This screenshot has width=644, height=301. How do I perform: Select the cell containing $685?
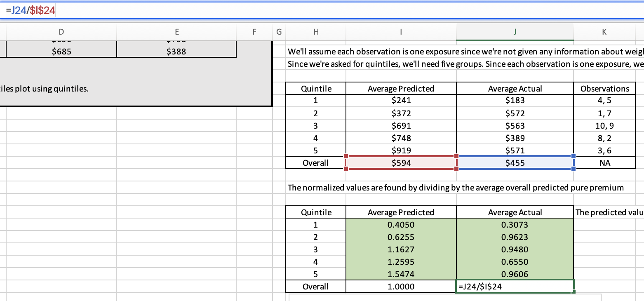click(61, 52)
